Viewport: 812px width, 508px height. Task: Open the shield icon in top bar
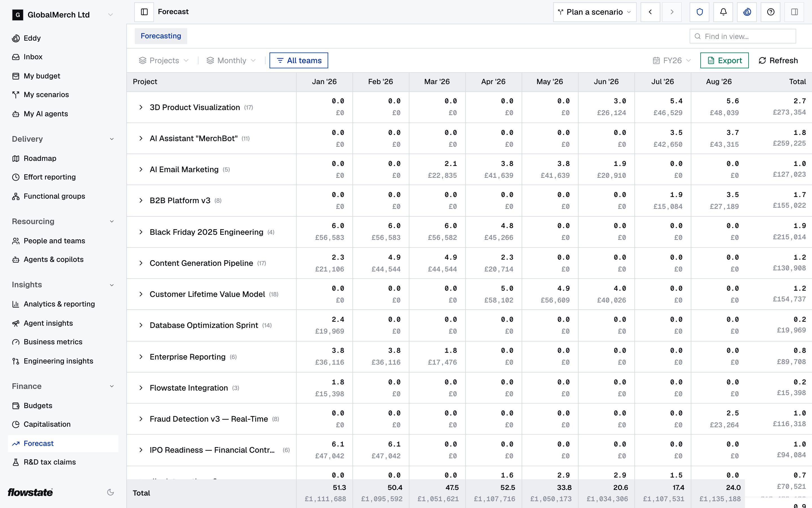pos(700,12)
